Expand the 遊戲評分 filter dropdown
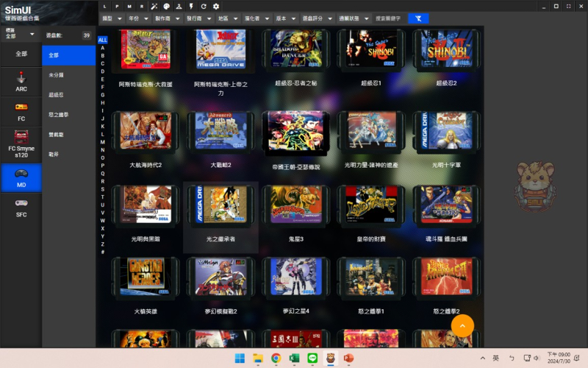Screen dimensions: 588x368 (x=318, y=18)
